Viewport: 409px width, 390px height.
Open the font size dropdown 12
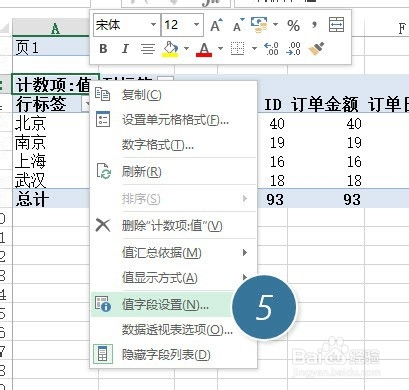[x=197, y=25]
